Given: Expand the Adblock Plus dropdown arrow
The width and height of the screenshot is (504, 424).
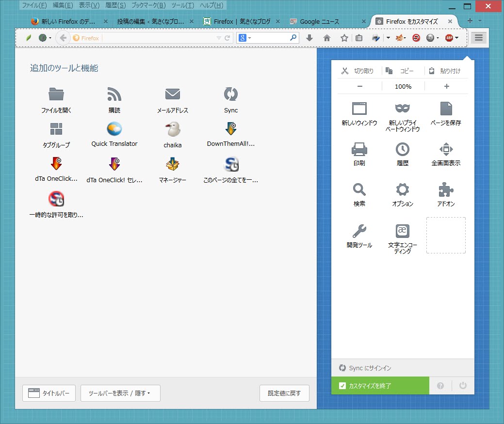Looking at the screenshot, I should [x=457, y=38].
